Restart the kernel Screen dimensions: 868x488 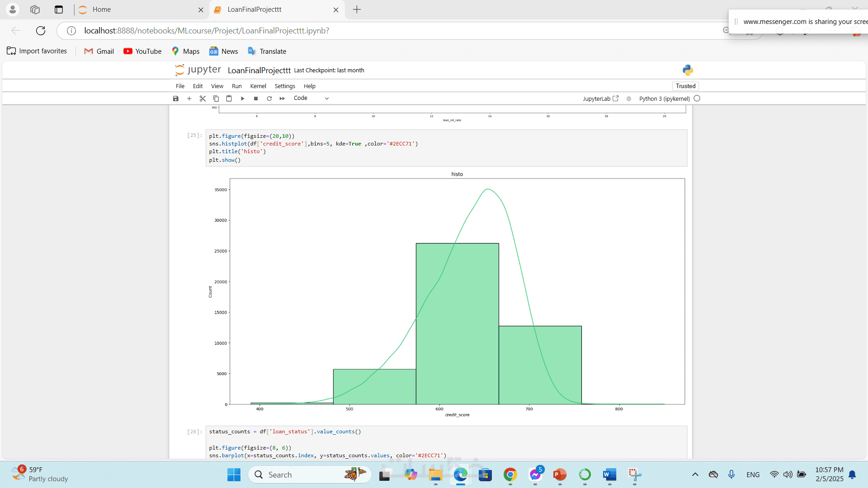click(x=269, y=99)
